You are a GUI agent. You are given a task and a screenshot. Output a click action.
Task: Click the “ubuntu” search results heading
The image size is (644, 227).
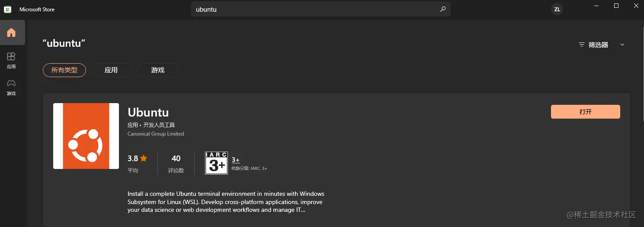(64, 43)
